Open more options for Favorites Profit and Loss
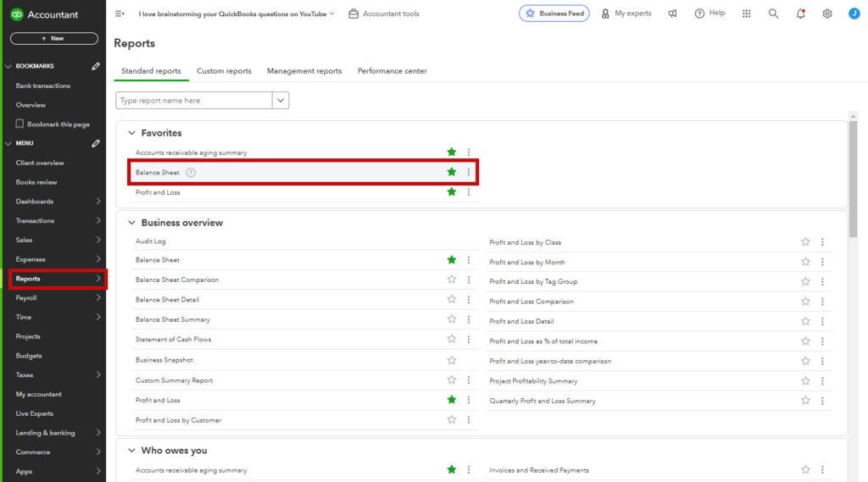This screenshot has width=868, height=482. point(468,192)
